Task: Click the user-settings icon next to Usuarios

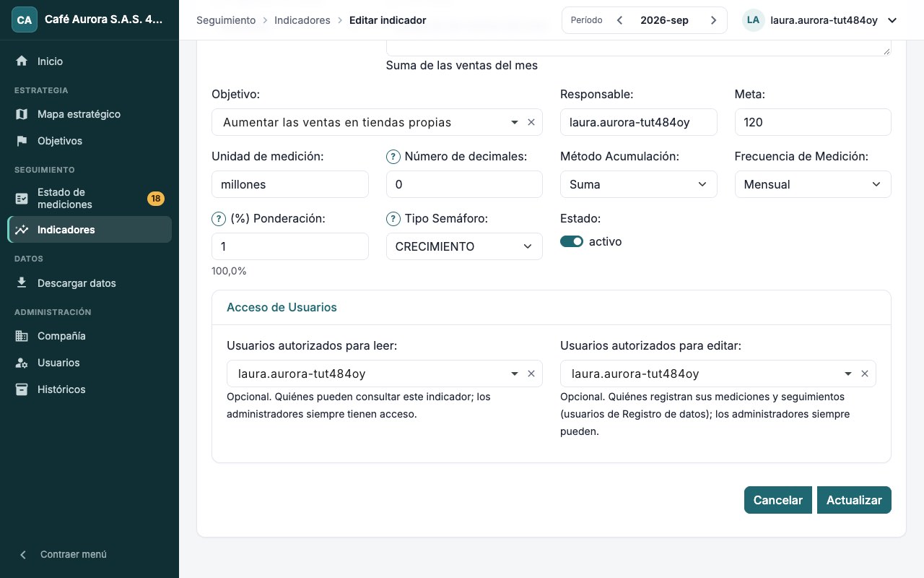Action: tap(22, 363)
